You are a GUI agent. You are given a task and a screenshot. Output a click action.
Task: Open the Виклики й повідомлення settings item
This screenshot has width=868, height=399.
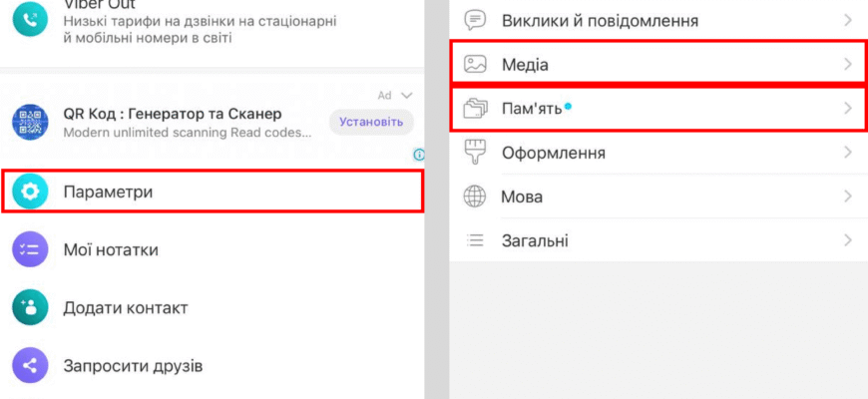658,21
